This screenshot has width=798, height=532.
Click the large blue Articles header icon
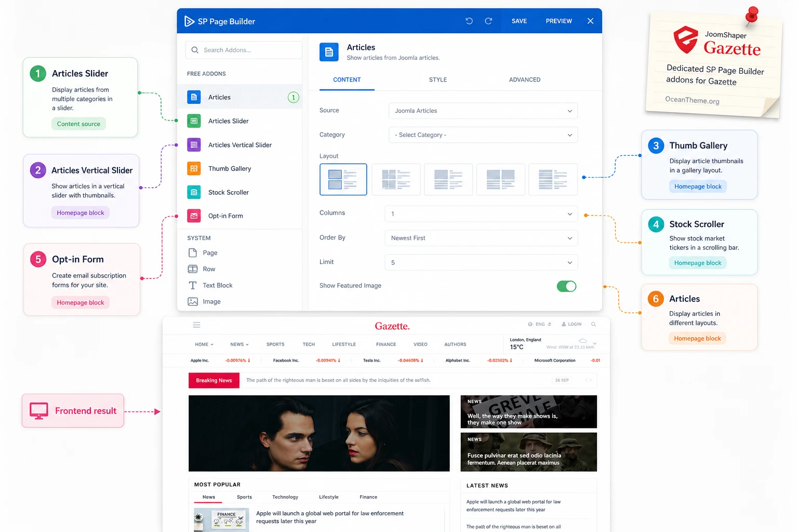pyautogui.click(x=329, y=52)
